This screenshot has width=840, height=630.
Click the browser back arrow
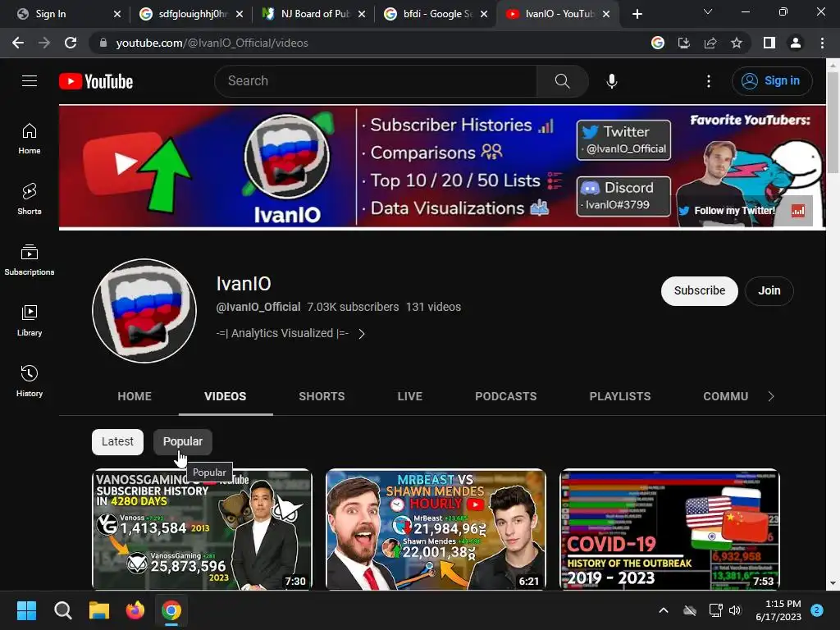18,43
